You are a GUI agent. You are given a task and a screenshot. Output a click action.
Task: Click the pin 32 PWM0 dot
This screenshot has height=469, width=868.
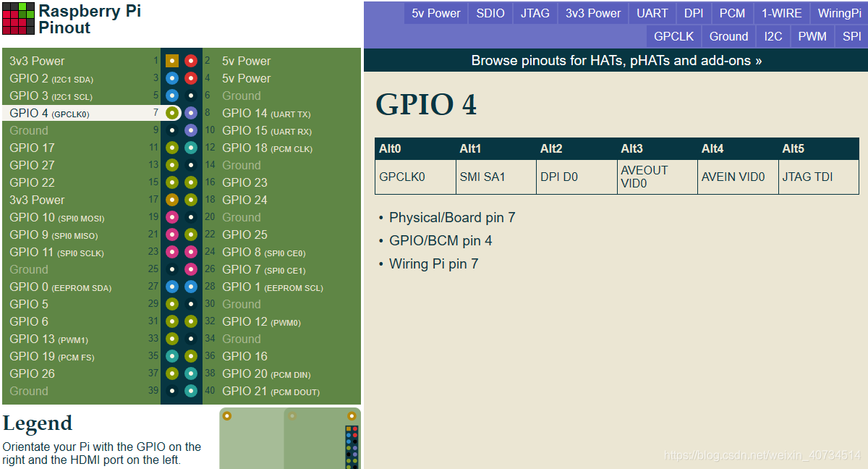point(191,321)
